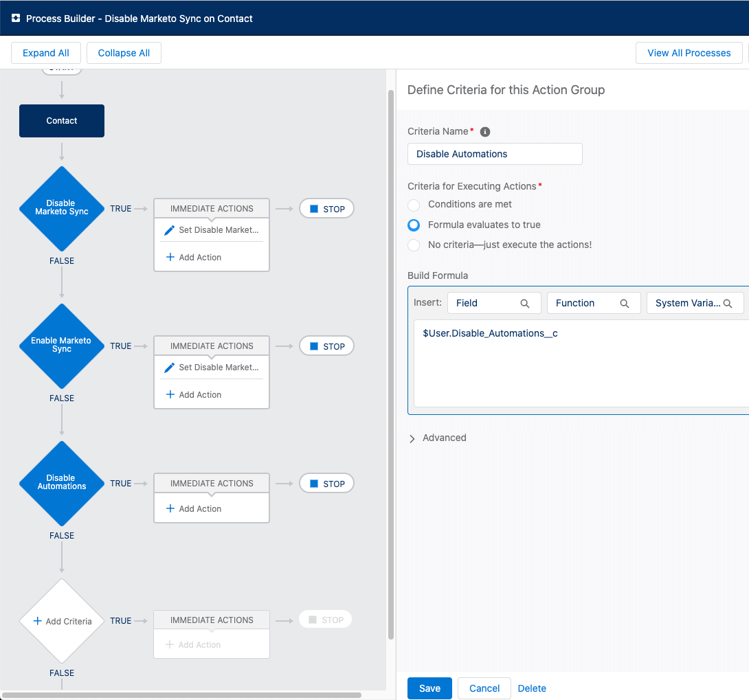The width and height of the screenshot is (749, 700).
Task: Click pencil icon on Enable Marketo Sync action
Action: pyautogui.click(x=169, y=368)
